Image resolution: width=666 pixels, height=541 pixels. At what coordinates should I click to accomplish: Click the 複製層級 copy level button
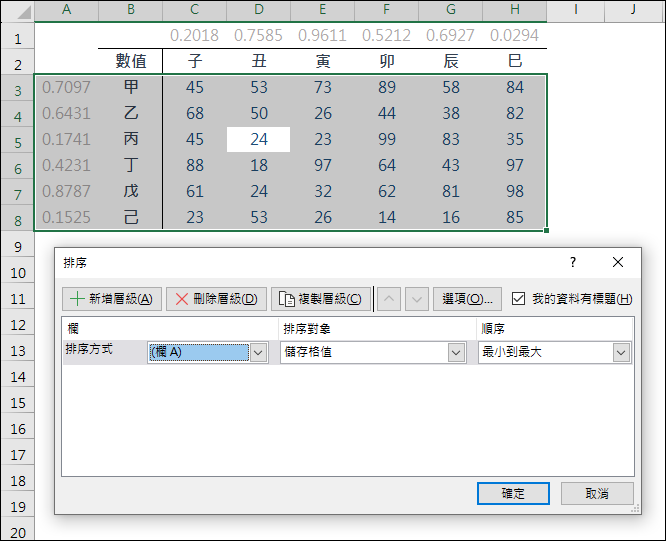click(321, 299)
